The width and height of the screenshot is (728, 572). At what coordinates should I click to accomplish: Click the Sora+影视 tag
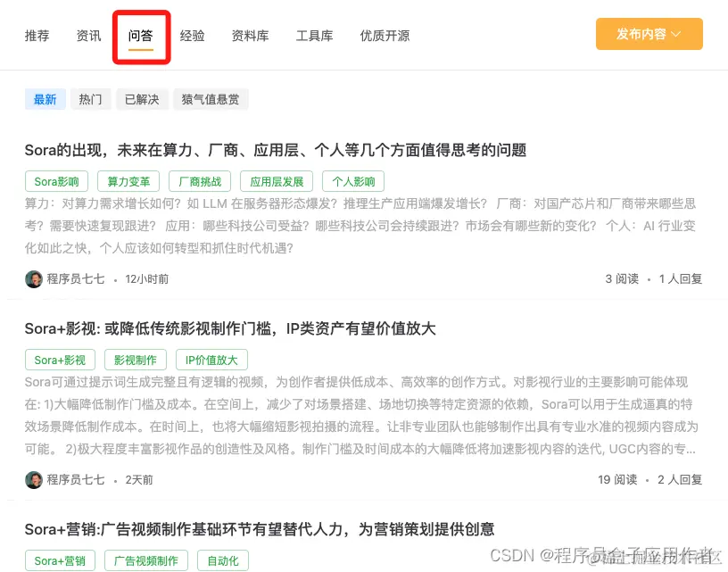(x=60, y=360)
